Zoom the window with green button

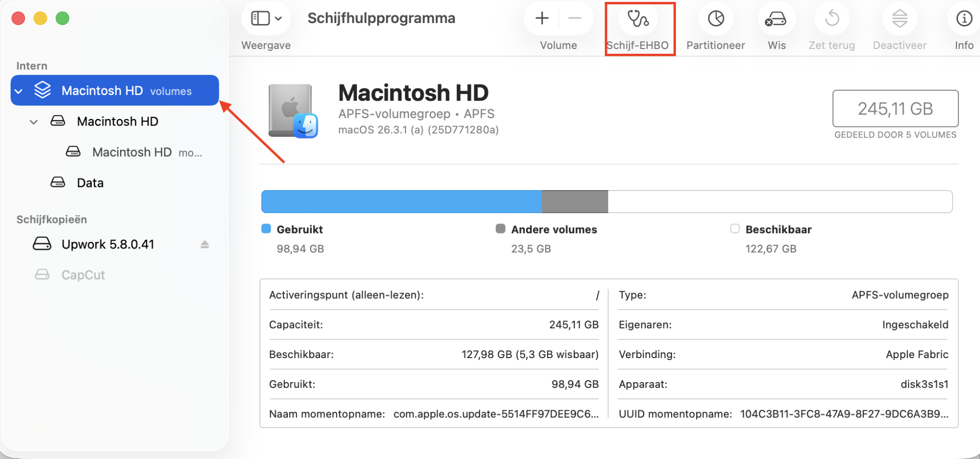point(62,19)
